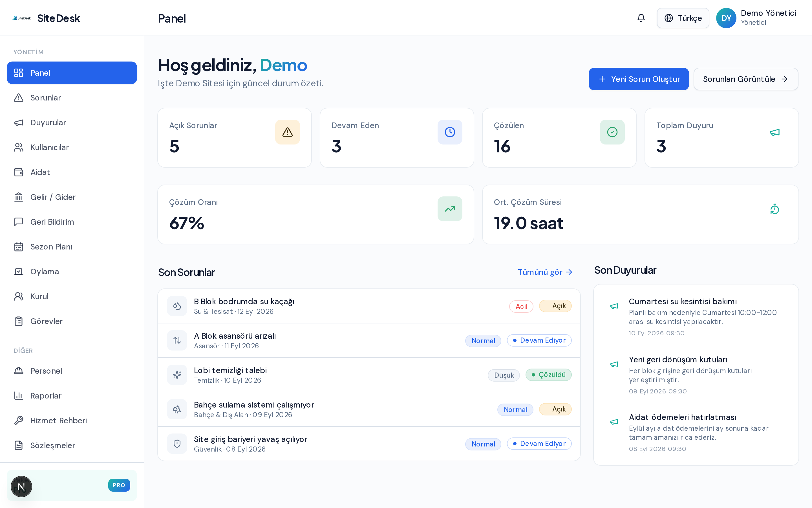Click the Kurul people icon
Screen dimensions: 812x508
pos(19,297)
